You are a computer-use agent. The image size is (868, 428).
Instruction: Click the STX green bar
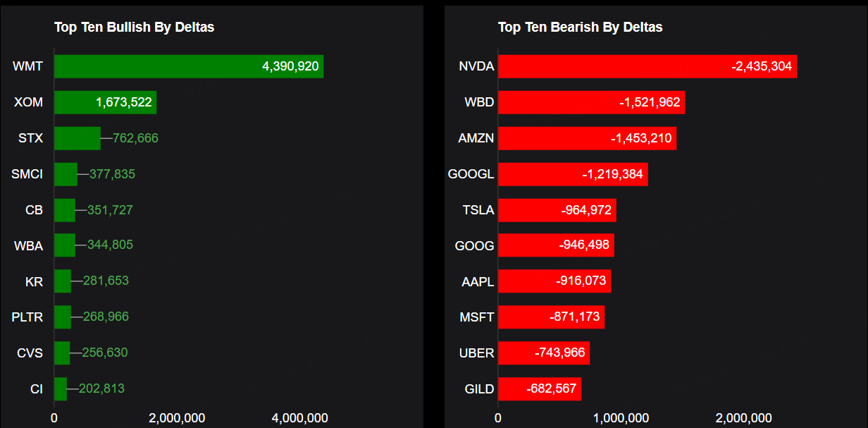pyautogui.click(x=77, y=138)
